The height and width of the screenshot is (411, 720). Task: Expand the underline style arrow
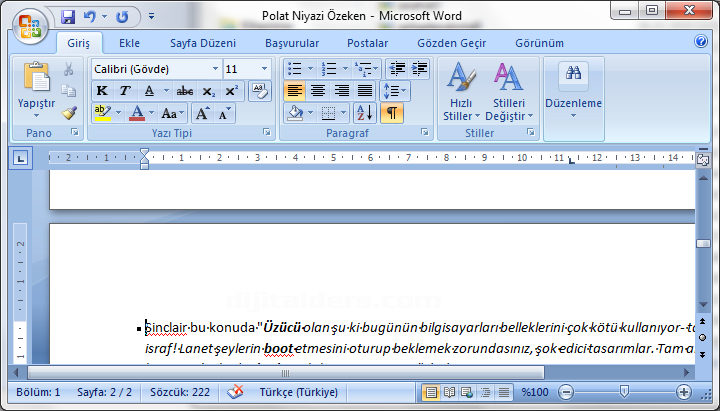(166, 91)
